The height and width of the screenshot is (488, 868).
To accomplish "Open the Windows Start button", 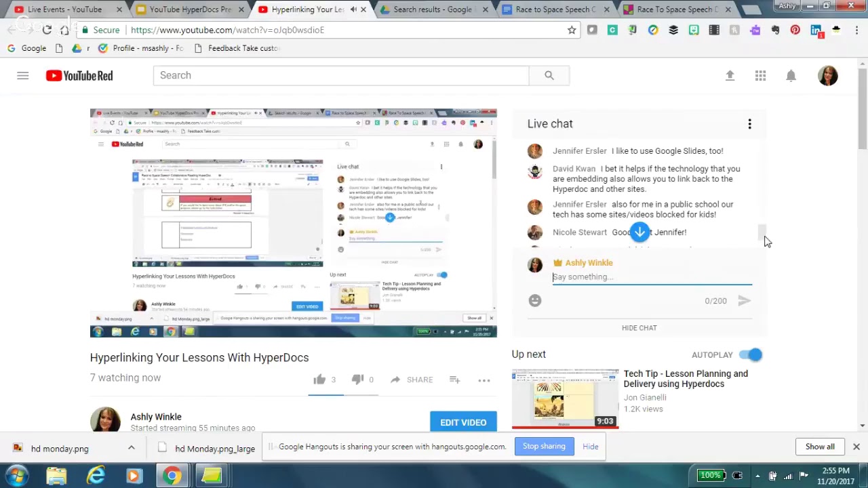I will tap(16, 476).
